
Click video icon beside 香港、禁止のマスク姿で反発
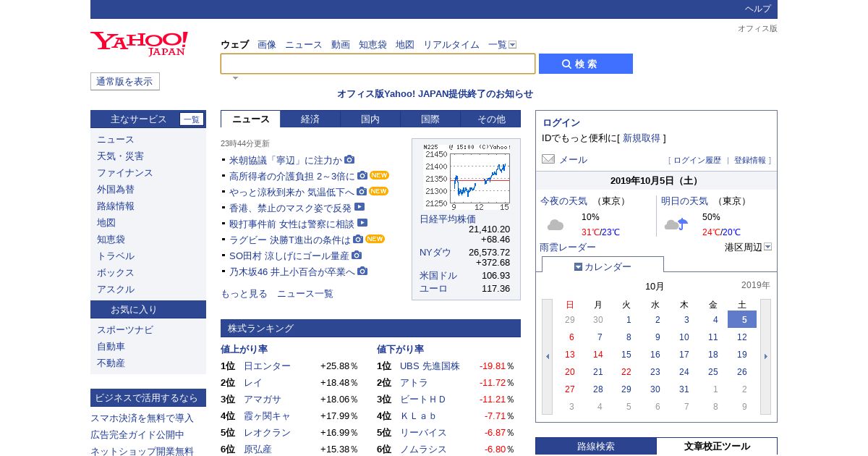coord(359,207)
